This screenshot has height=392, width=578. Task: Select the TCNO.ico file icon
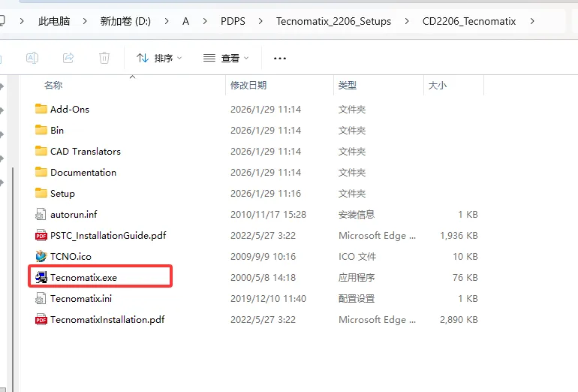[x=41, y=256]
